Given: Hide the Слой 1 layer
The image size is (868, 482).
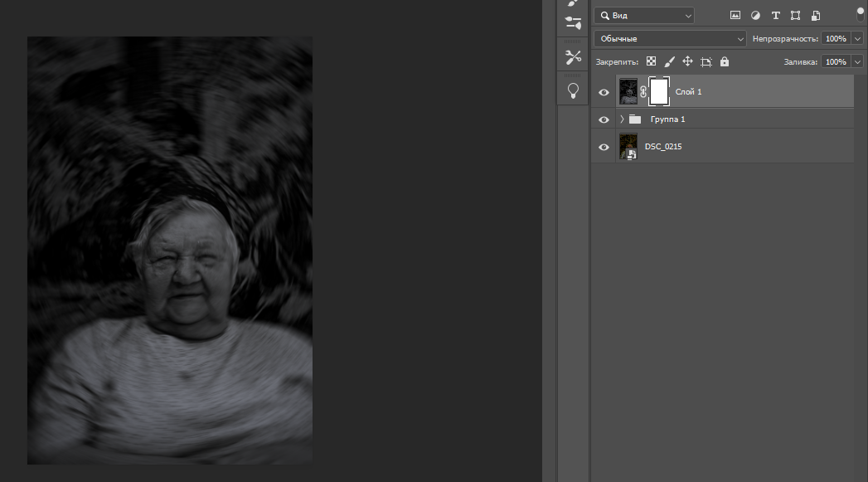Looking at the screenshot, I should 604,92.
